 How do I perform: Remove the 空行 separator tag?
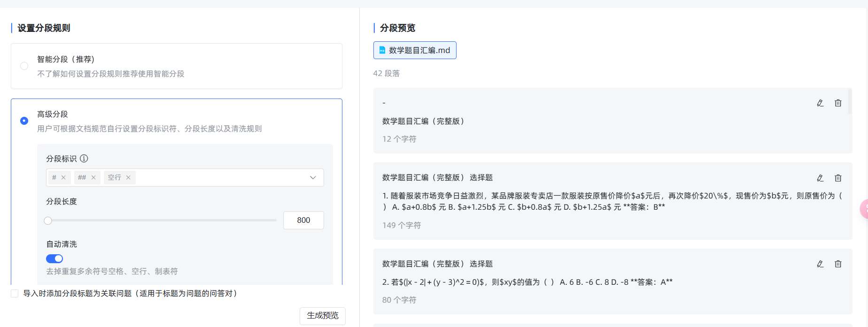pos(128,177)
